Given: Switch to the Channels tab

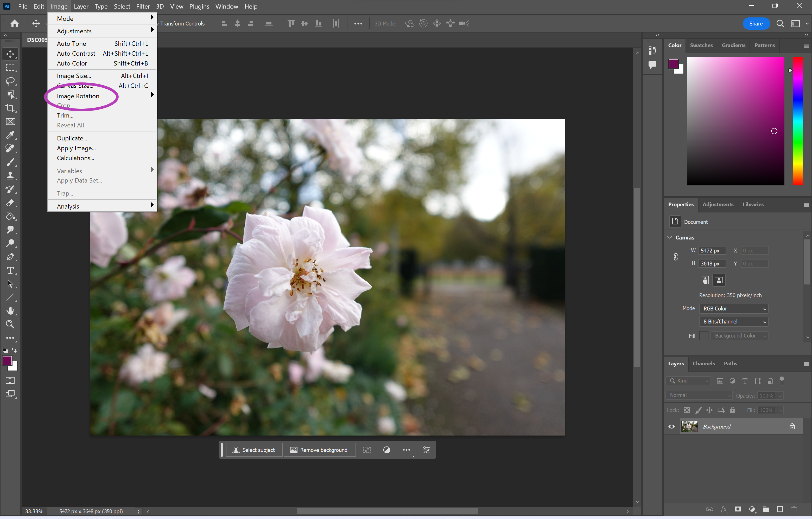Looking at the screenshot, I should pos(703,364).
